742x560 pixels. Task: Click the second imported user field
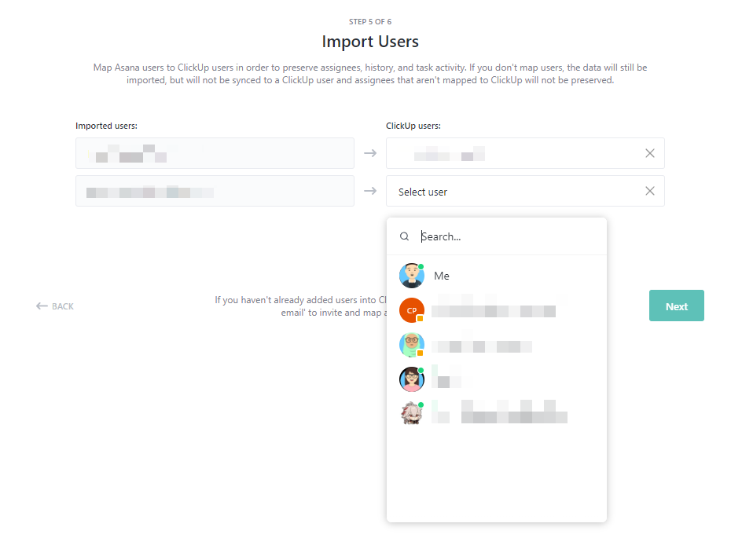pos(215,191)
